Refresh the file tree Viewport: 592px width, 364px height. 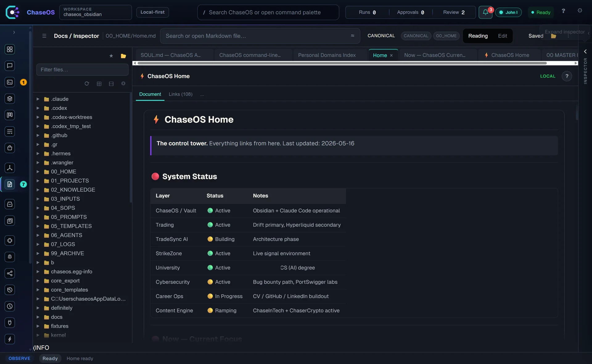87,84
